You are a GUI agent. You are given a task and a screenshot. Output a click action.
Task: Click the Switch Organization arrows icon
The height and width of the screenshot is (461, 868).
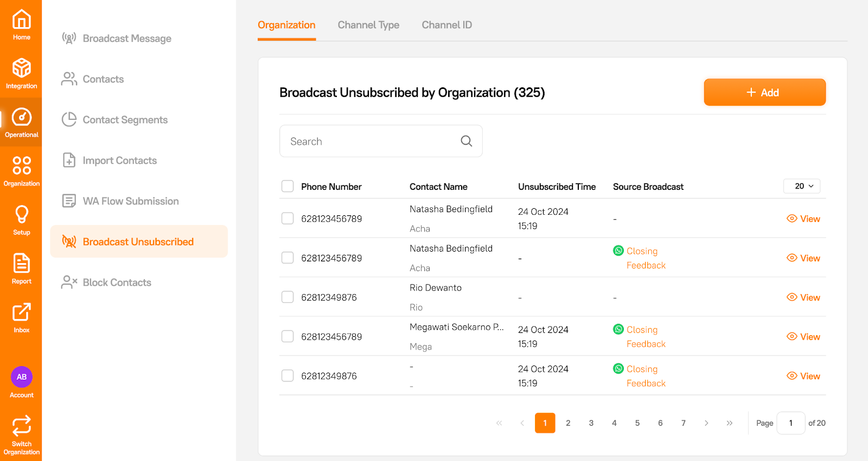click(21, 426)
